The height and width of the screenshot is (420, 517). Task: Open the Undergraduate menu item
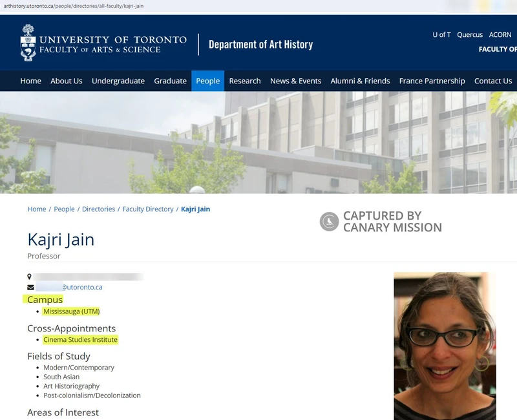coord(118,81)
